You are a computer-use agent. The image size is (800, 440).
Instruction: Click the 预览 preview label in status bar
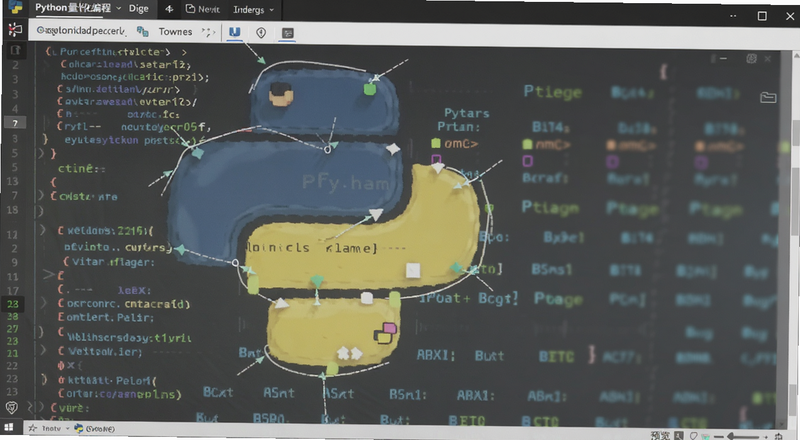660,435
